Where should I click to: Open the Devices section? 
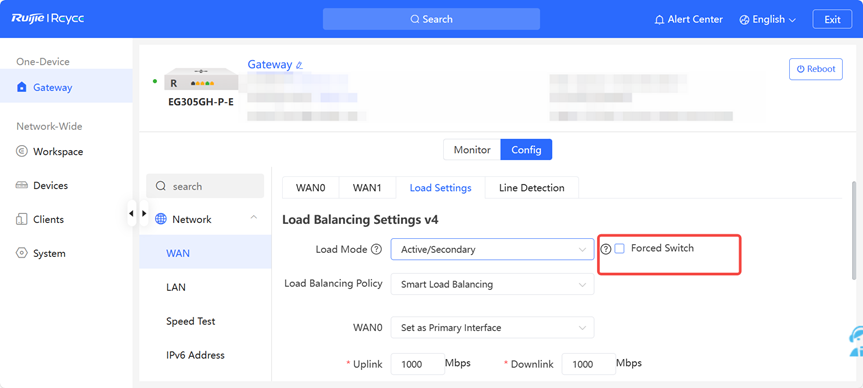(50, 185)
